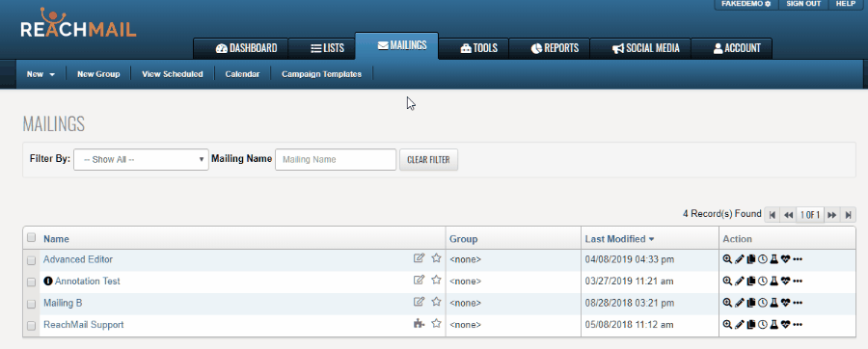This screenshot has width=868, height=349.
Task: Edit ReachMail Support with pencil action icon
Action: (x=739, y=325)
